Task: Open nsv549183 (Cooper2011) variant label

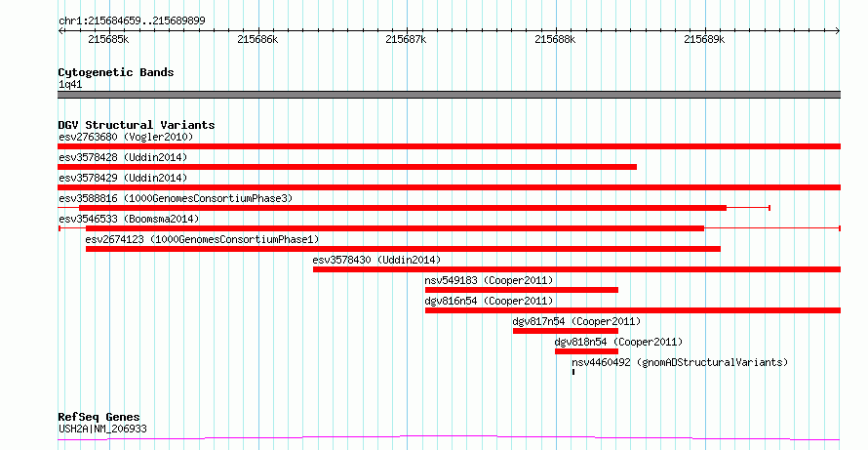Action: [x=489, y=280]
